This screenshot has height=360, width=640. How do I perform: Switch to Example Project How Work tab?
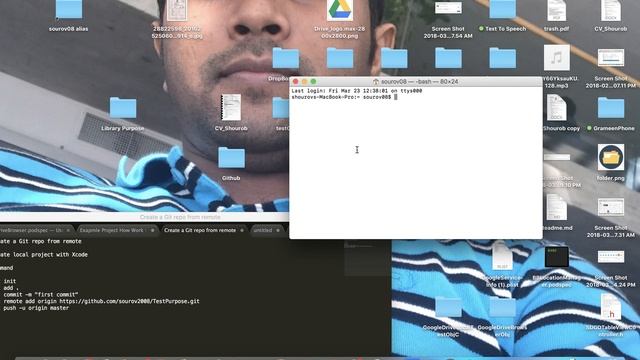click(111, 230)
